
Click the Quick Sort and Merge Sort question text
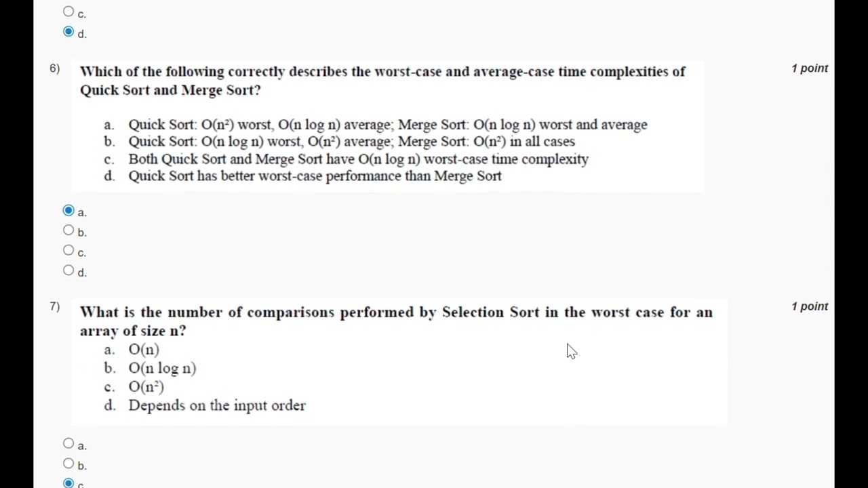click(x=382, y=81)
